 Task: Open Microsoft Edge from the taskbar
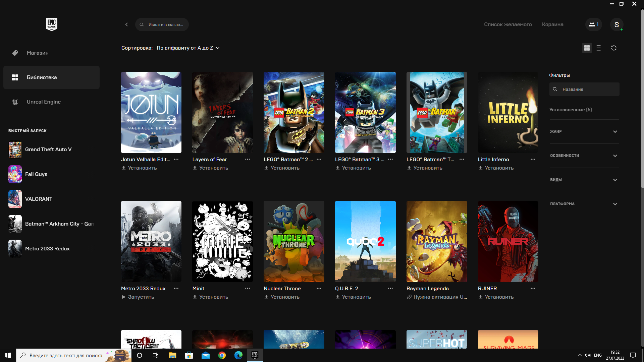[238, 355]
